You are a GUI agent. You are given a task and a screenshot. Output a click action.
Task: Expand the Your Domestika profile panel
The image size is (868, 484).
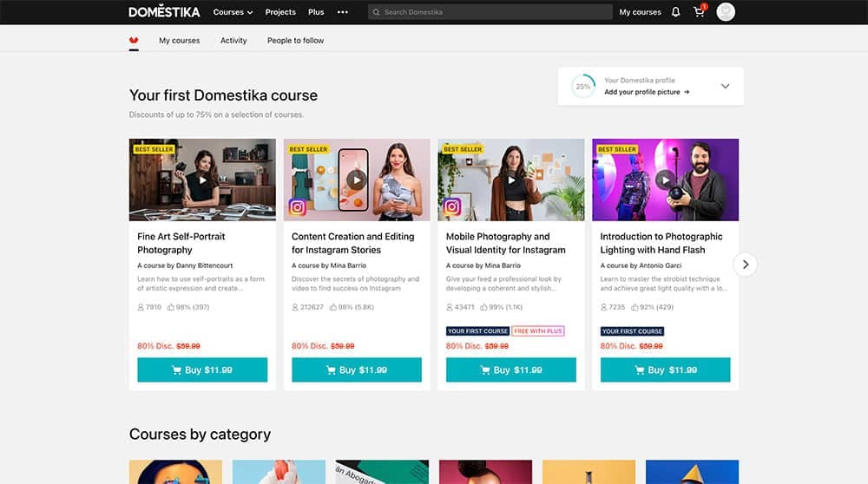click(725, 86)
